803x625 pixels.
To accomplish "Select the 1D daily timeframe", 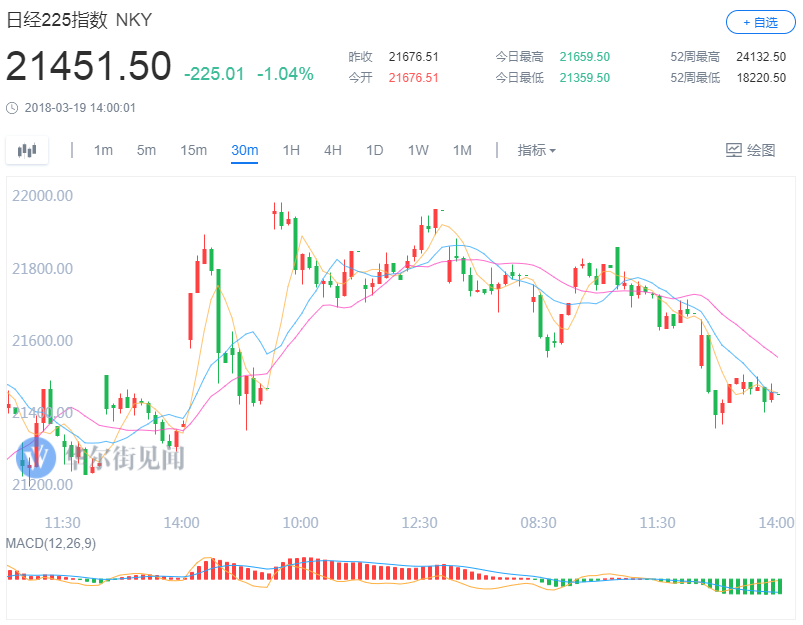I will [374, 150].
